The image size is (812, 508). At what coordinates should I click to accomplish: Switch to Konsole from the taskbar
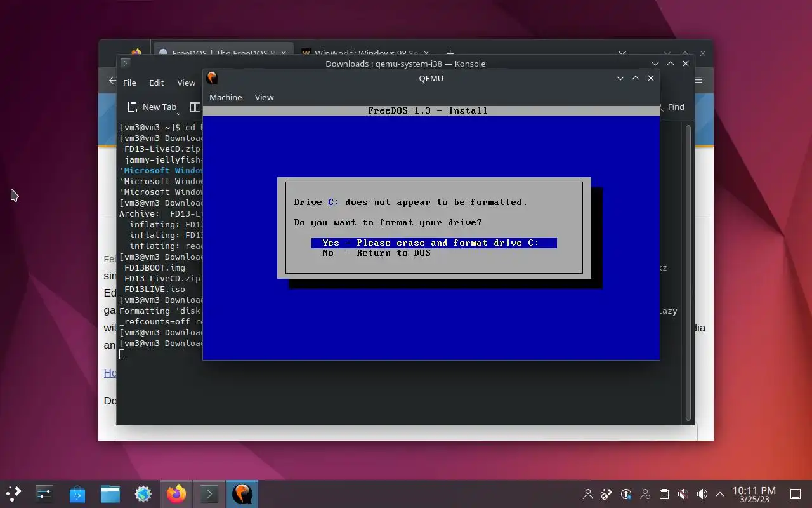point(209,493)
